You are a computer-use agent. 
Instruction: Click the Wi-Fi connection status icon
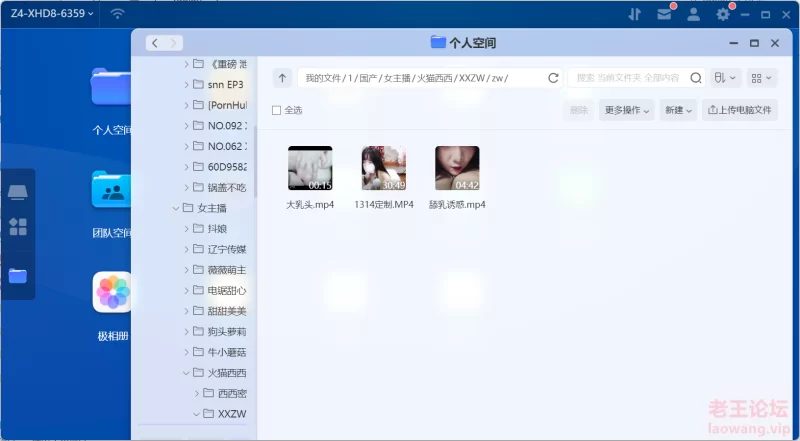(117, 14)
